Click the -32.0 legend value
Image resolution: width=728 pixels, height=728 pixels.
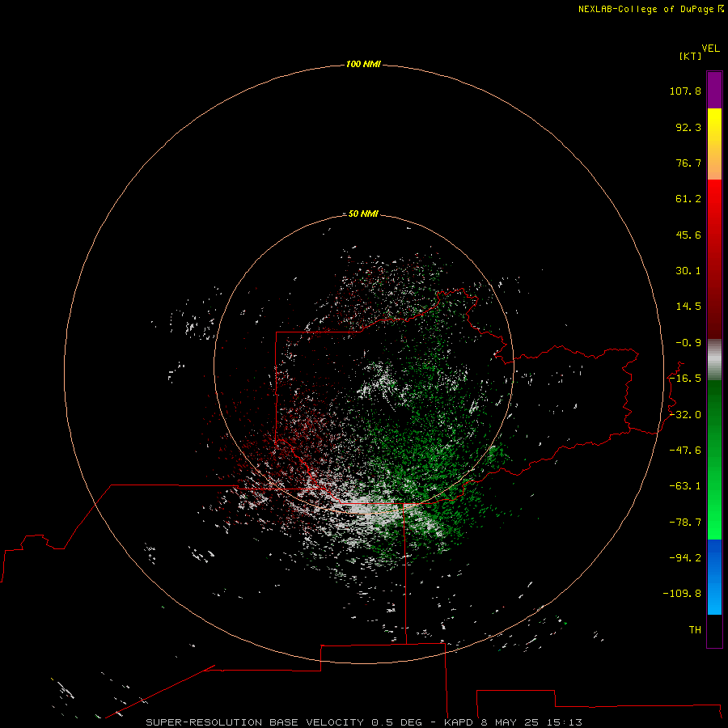coord(685,415)
